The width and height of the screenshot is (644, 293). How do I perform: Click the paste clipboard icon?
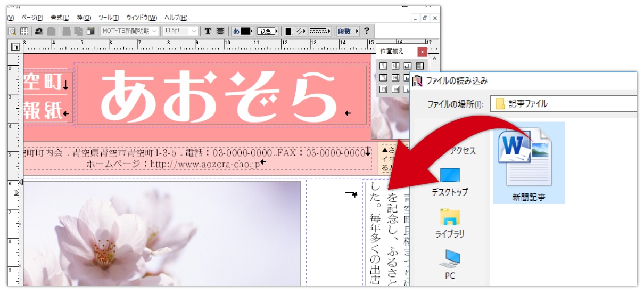point(91,31)
